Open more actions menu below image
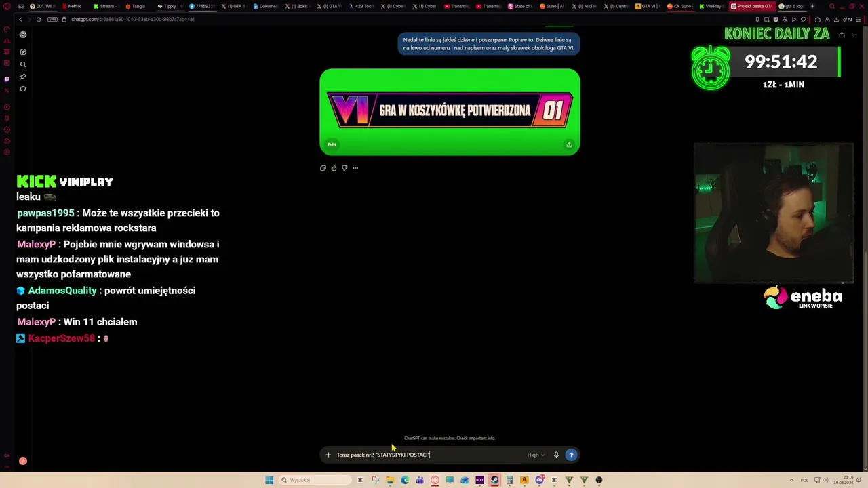Image resolution: width=868 pixels, height=488 pixels. 355,168
